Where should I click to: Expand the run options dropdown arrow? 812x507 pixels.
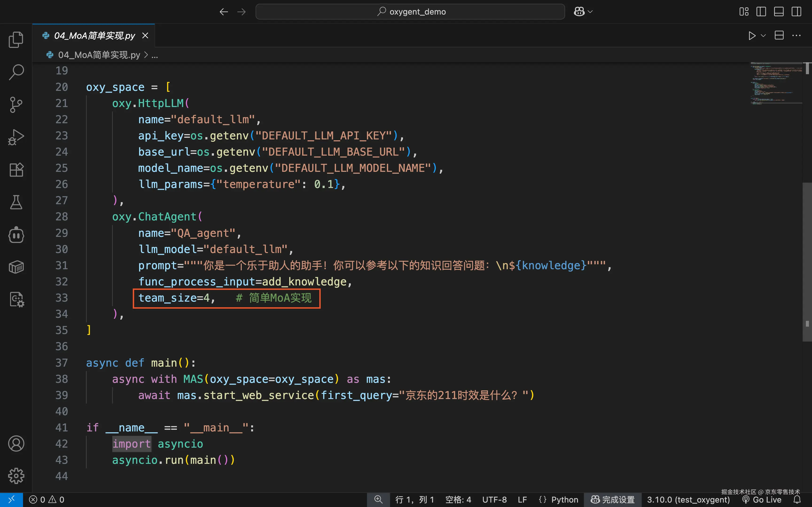[x=763, y=35]
